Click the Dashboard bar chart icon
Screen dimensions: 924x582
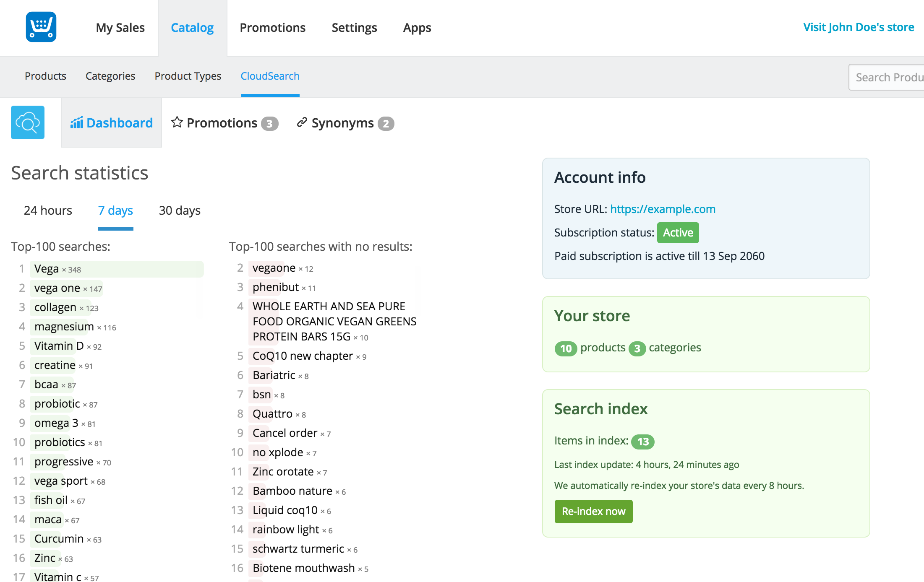(77, 123)
